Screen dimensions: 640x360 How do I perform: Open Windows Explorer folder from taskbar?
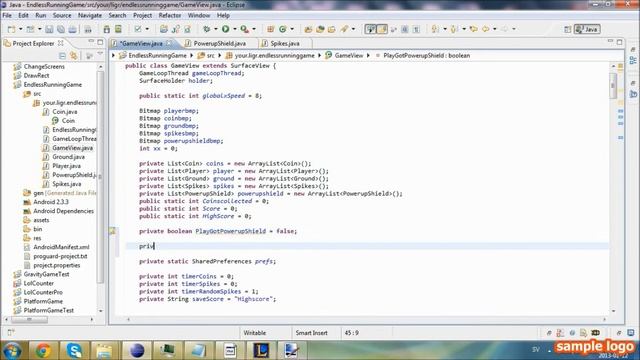[104, 351]
